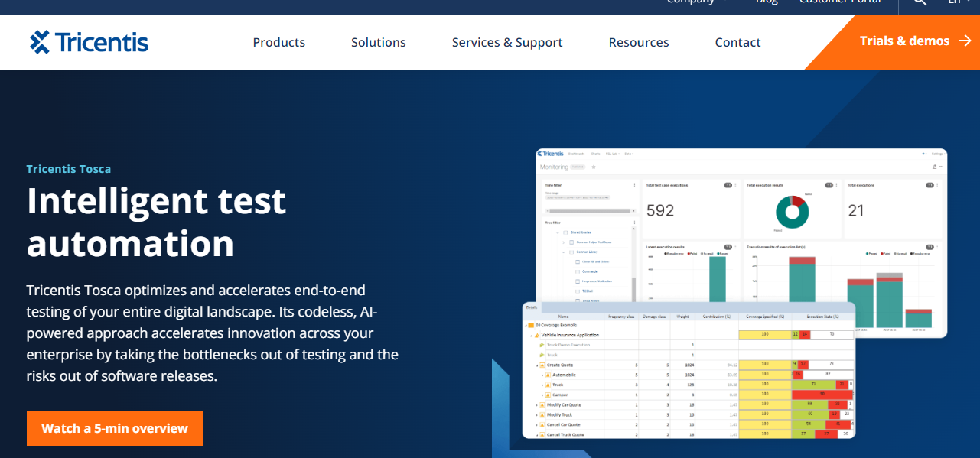This screenshot has height=458, width=980.
Task: Toggle the Common Library checkbox
Action: tap(571, 252)
